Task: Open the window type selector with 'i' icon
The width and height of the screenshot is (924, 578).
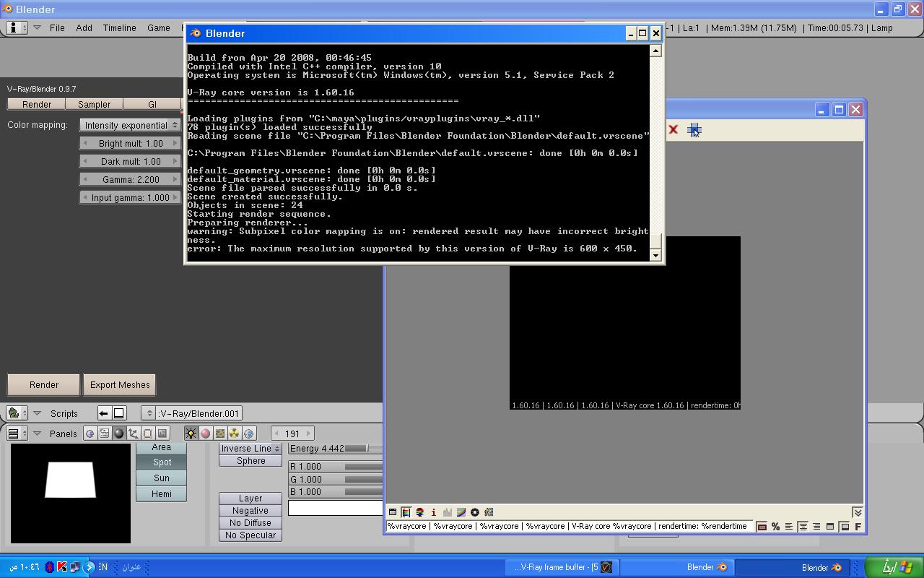Action: (x=17, y=27)
